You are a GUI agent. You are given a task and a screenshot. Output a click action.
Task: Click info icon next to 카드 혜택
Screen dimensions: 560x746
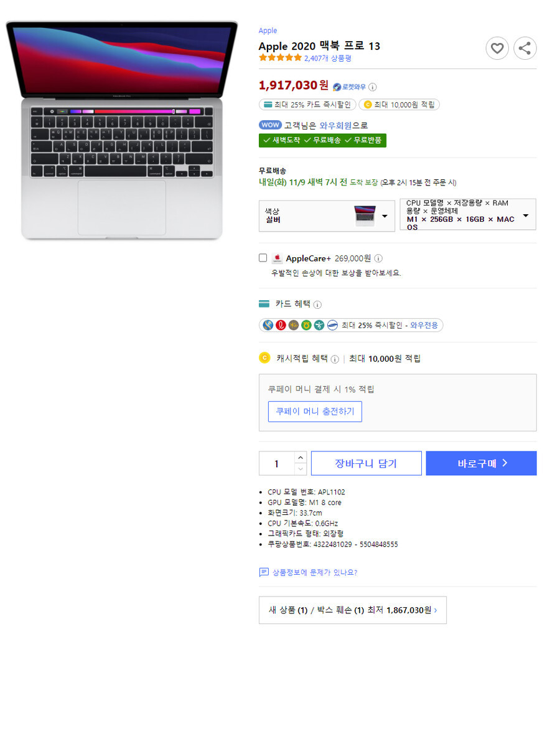tap(317, 305)
